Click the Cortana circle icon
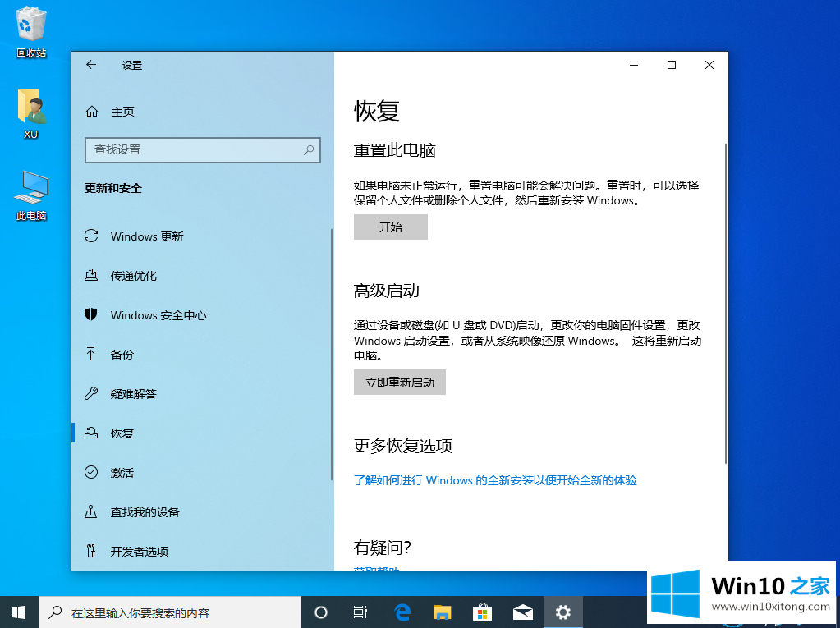Viewport: 840px width, 628px height. [320, 612]
